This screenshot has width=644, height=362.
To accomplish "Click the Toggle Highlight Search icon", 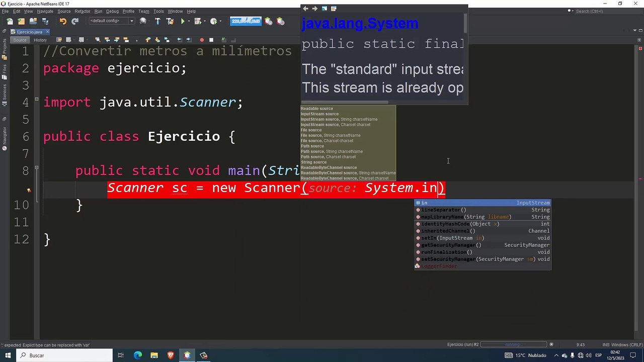I will pyautogui.click(x=126, y=40).
